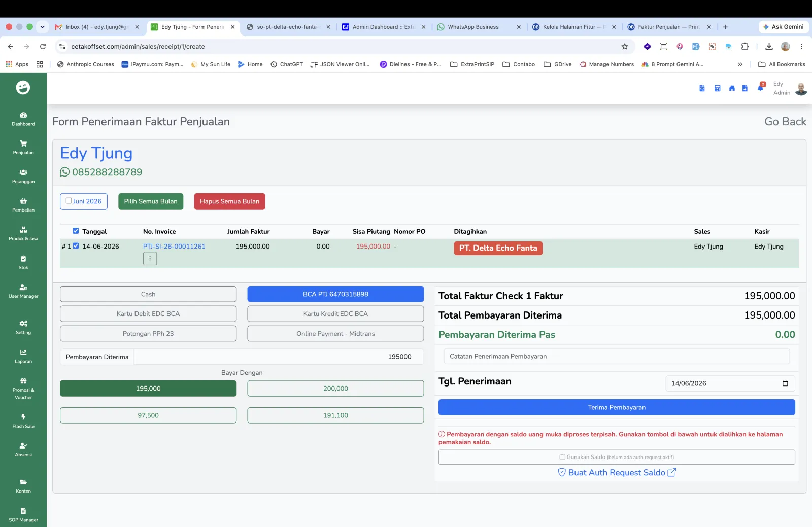This screenshot has width=812, height=527.
Task: Toggle the Juni 2026 checkbox
Action: coord(69,201)
